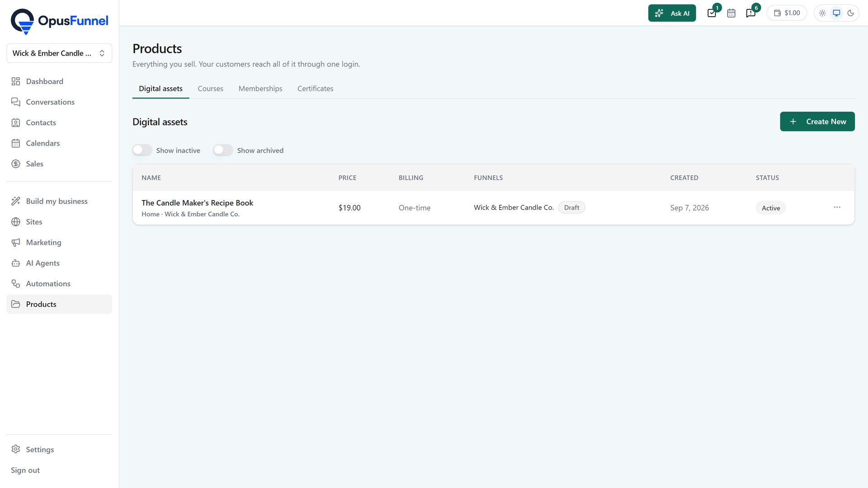
Task: Open Sales in sidebar
Action: click(x=59, y=164)
